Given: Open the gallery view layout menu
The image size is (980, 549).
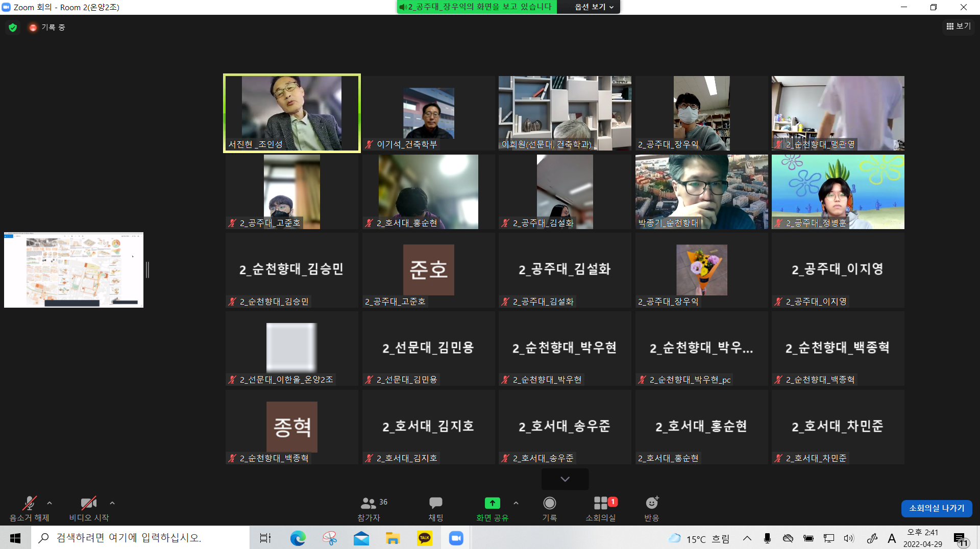Looking at the screenshot, I should pos(958,26).
